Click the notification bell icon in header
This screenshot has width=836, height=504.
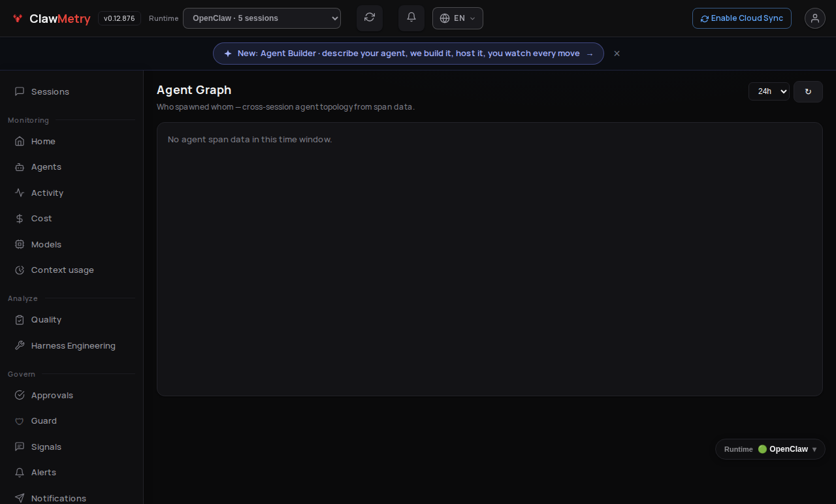coord(411,18)
